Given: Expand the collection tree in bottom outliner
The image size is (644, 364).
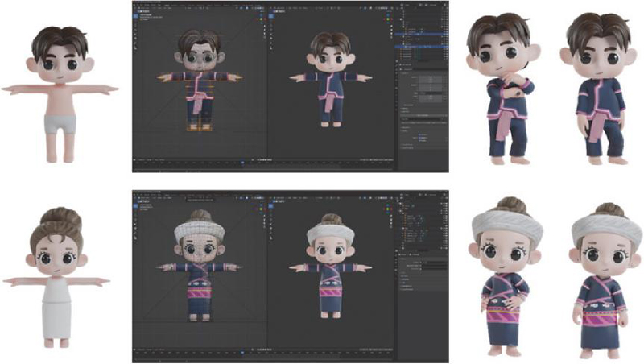Looking at the screenshot, I should coord(400,202).
